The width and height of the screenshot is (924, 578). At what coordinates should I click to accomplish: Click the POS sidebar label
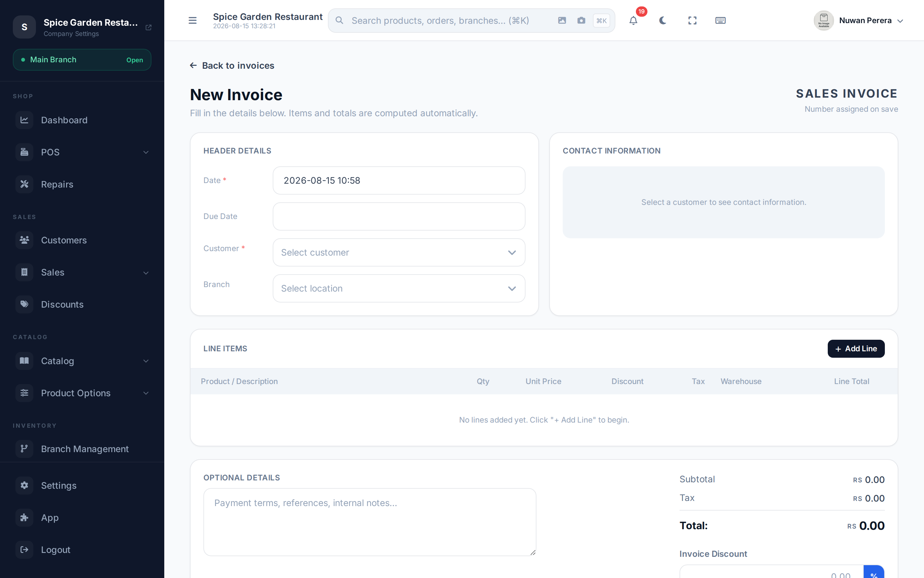click(x=50, y=152)
